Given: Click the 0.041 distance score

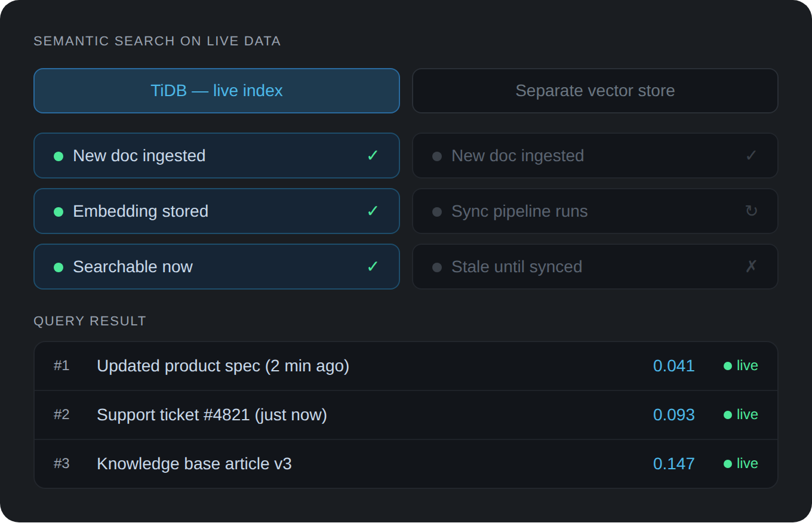Looking at the screenshot, I should 673,366.
